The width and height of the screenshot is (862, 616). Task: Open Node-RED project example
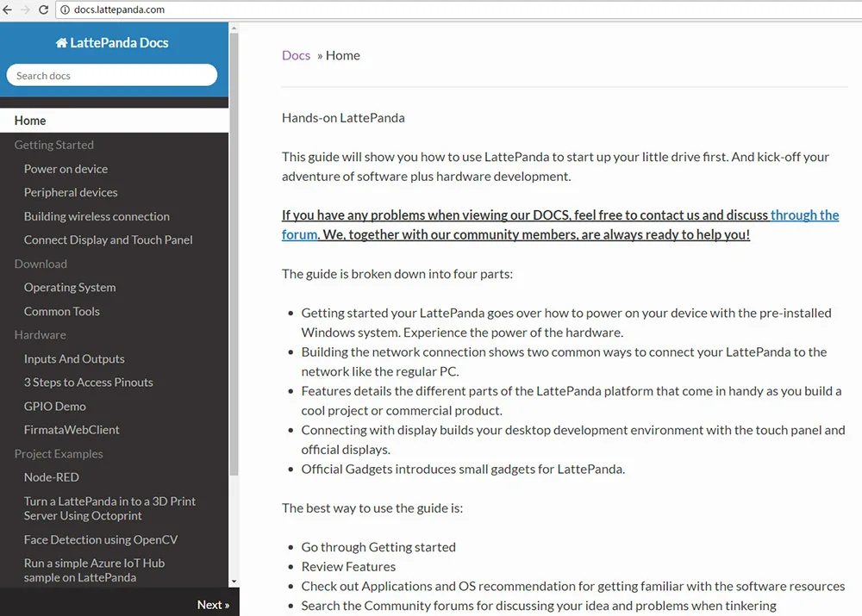coord(52,477)
